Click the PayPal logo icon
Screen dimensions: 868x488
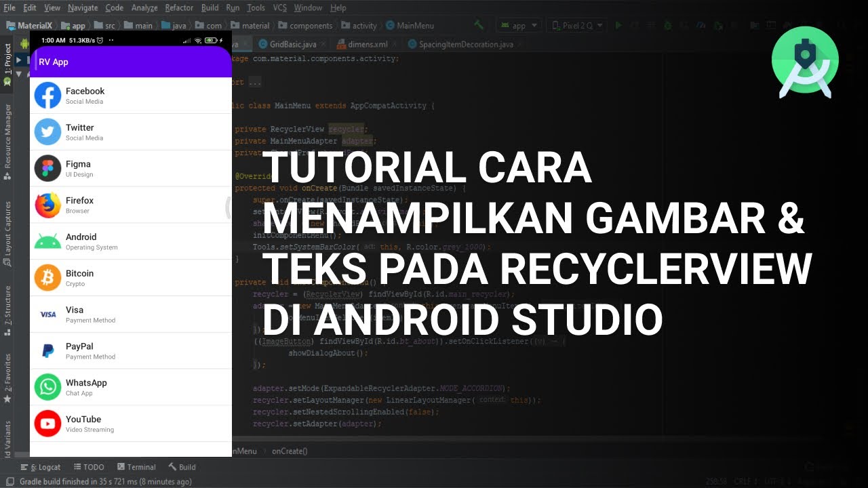(x=47, y=351)
